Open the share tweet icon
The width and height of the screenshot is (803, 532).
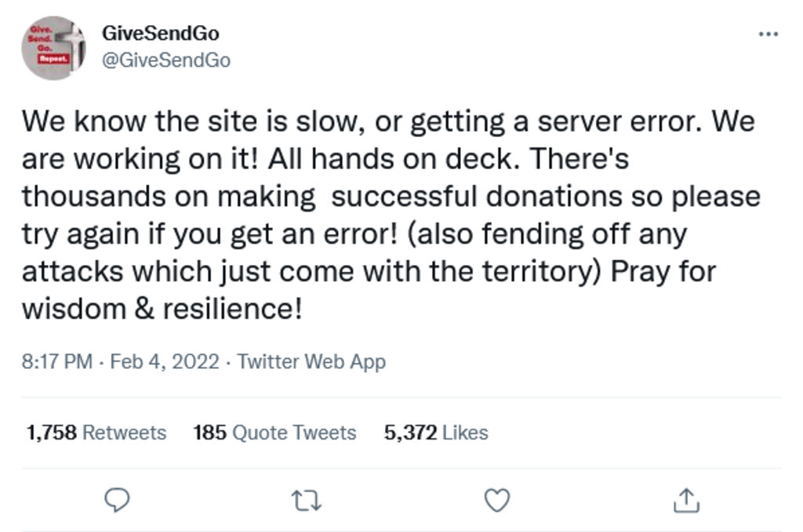click(x=686, y=499)
